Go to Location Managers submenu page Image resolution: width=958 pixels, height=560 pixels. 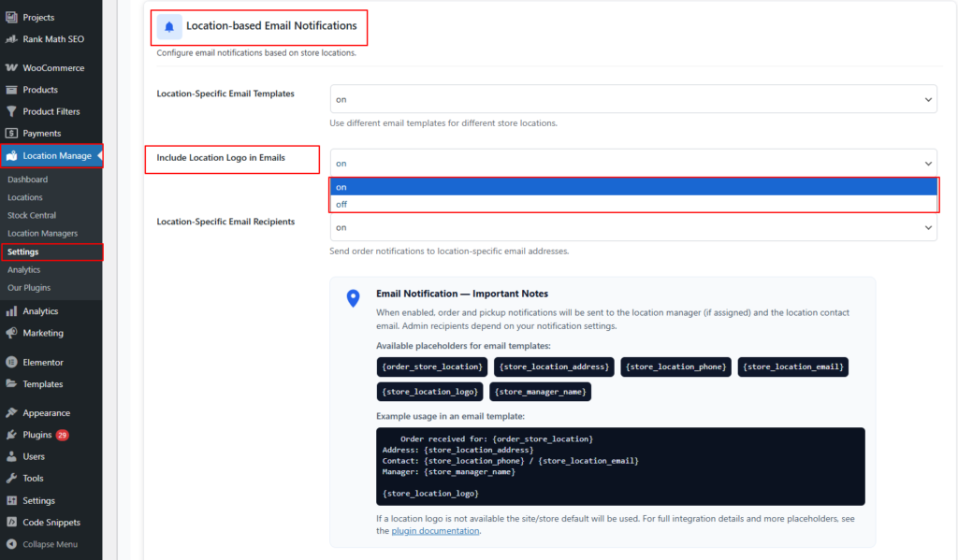(x=42, y=233)
